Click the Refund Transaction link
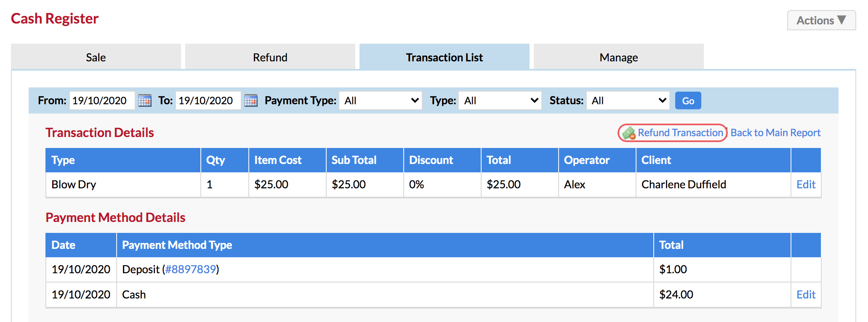The image size is (868, 322). [x=680, y=133]
